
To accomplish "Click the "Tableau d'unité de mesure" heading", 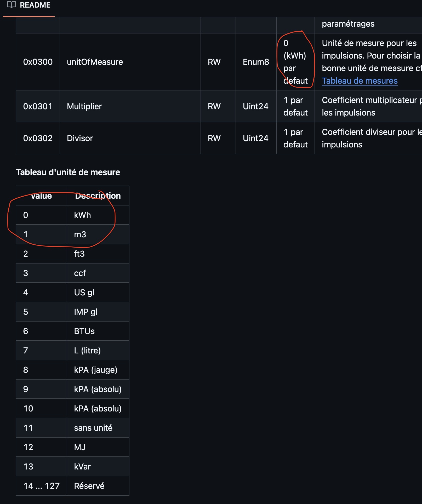I will 68,172.
